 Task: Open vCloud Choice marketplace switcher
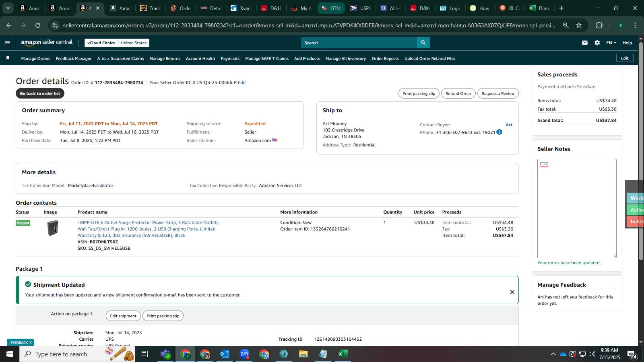[117, 43]
